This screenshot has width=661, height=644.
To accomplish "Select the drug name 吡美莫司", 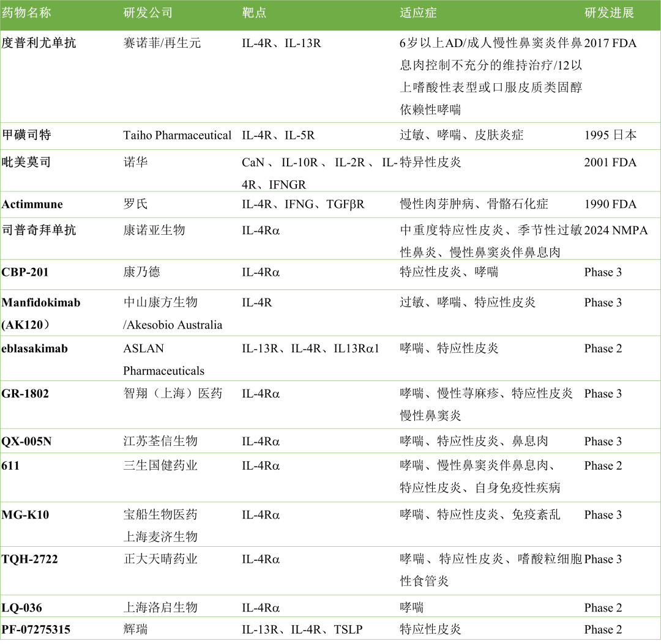I will click(x=26, y=162).
